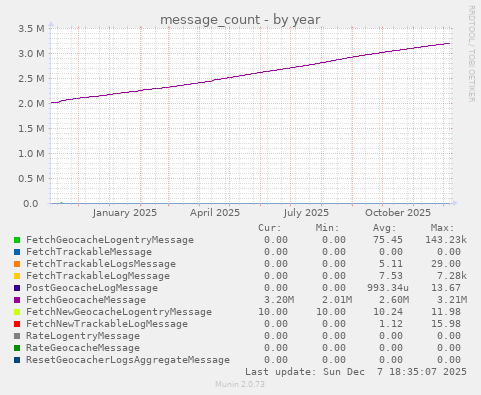Screen dimensions: 481x395
Task: Click the 'Munin 2.0.73' footer text
Action: (240, 384)
